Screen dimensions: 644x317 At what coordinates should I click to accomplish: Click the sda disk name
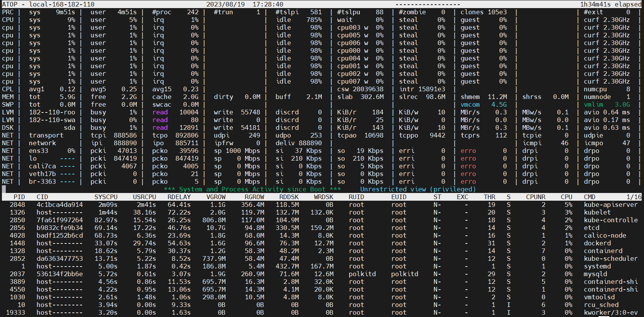(69, 127)
